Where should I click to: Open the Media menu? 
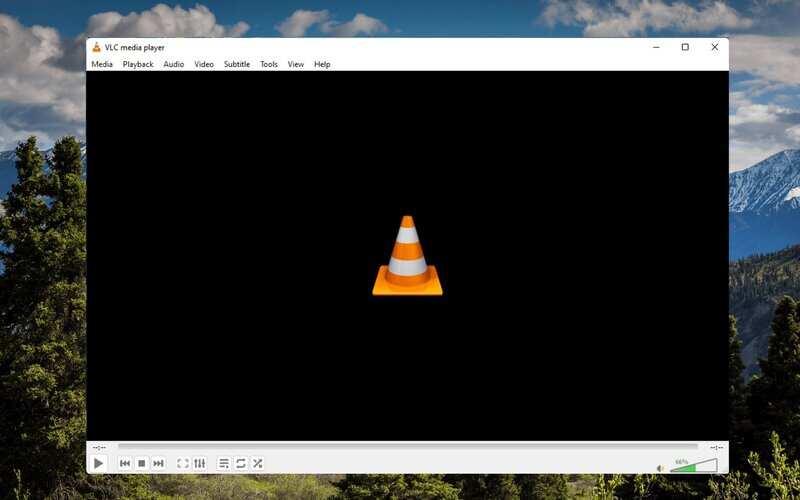click(102, 64)
